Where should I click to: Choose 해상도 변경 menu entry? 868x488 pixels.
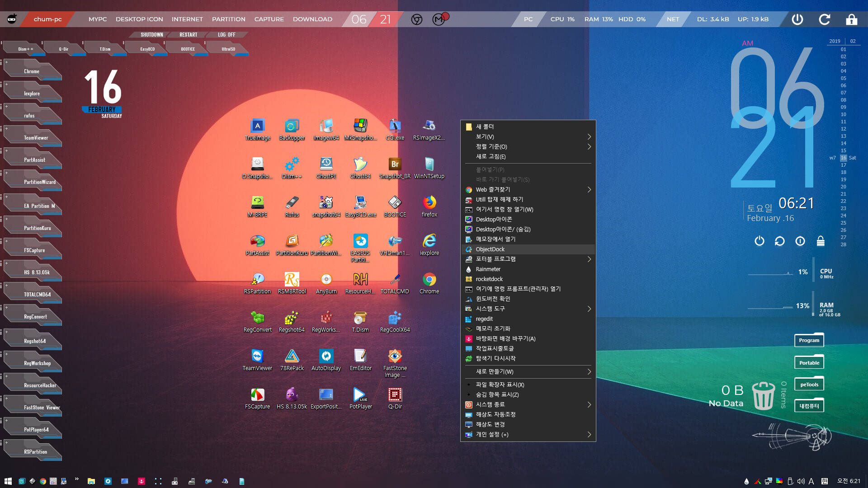pyautogui.click(x=528, y=424)
